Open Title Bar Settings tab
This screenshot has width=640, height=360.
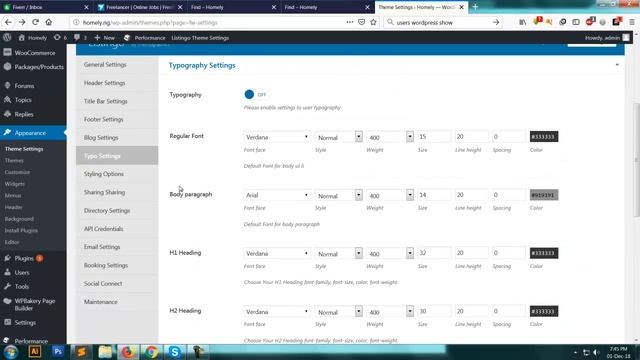[117, 101]
